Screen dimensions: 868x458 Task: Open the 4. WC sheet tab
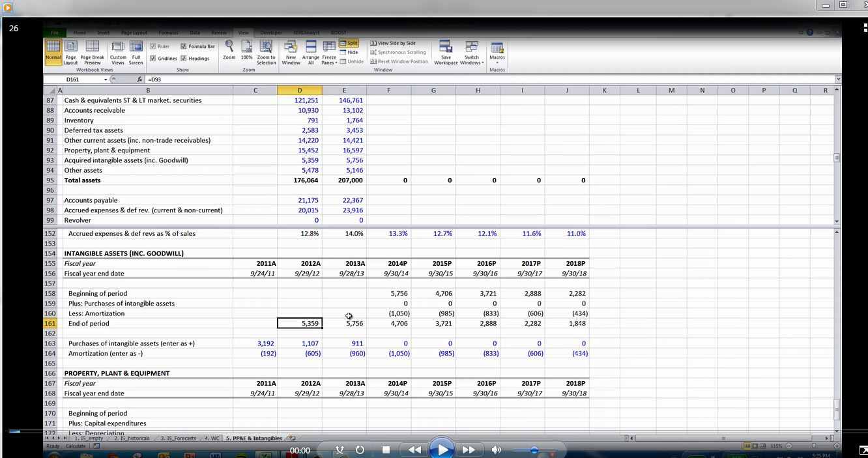211,438
